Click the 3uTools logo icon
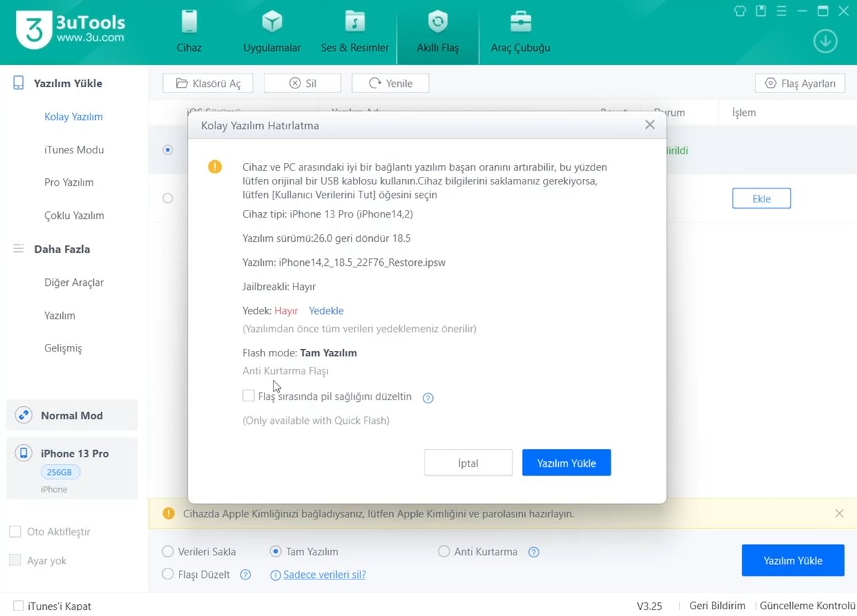The image size is (857, 616). (x=32, y=31)
